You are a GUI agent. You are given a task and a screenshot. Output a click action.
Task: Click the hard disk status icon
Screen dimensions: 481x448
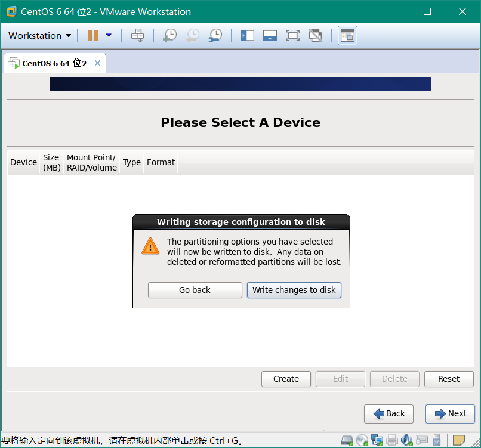point(347,441)
